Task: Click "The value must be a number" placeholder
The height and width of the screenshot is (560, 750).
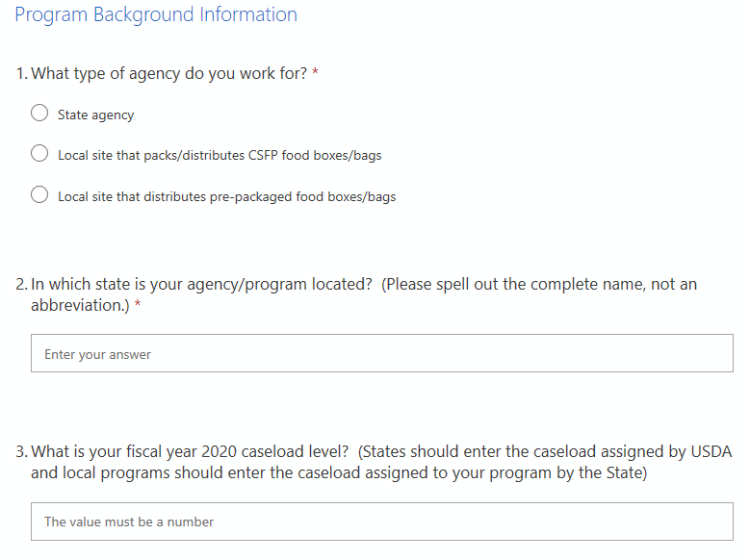Action: (129, 522)
